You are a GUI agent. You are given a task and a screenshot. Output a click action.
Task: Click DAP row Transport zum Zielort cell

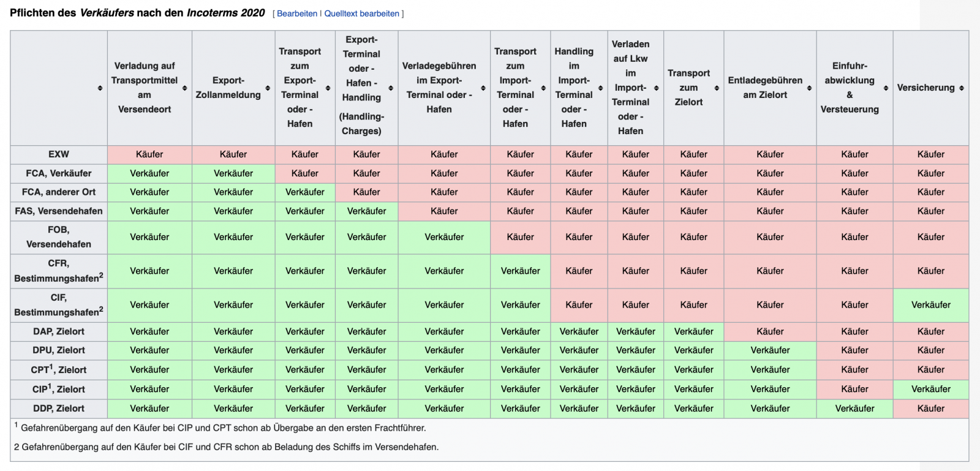[x=694, y=331]
